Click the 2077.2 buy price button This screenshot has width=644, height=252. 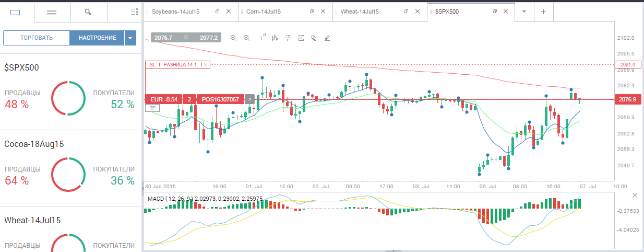tap(208, 38)
